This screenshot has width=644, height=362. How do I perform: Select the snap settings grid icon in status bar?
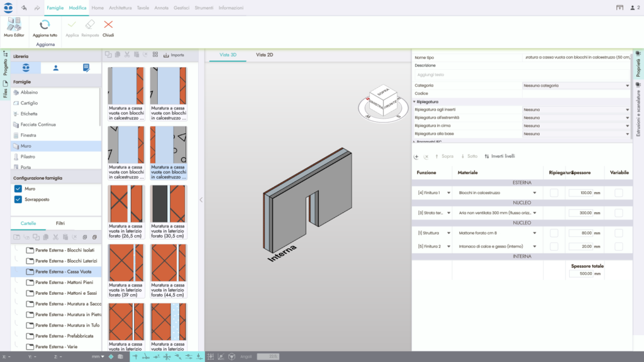(x=211, y=356)
